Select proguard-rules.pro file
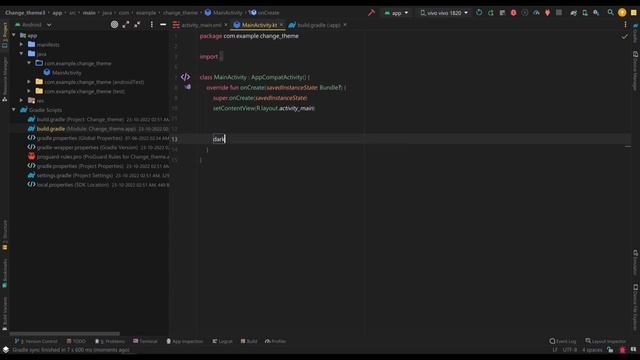 coord(98,157)
